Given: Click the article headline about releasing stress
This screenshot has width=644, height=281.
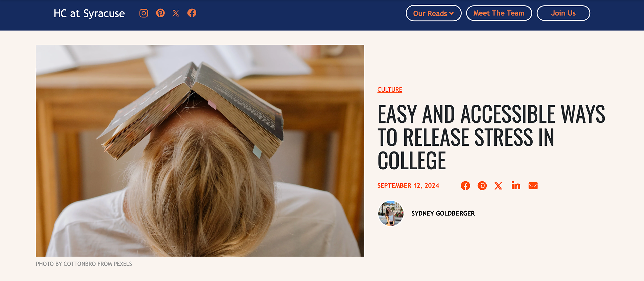Looking at the screenshot, I should click(491, 137).
